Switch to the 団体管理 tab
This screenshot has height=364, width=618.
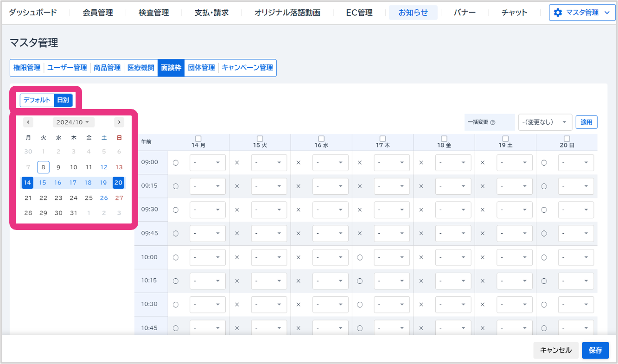click(x=201, y=68)
